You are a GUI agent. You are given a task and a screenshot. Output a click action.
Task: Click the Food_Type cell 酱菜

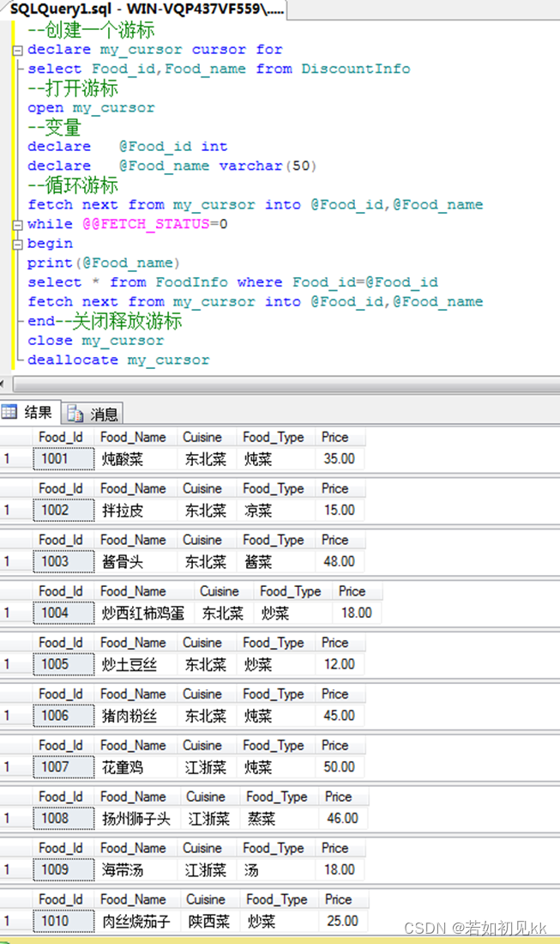(276, 561)
